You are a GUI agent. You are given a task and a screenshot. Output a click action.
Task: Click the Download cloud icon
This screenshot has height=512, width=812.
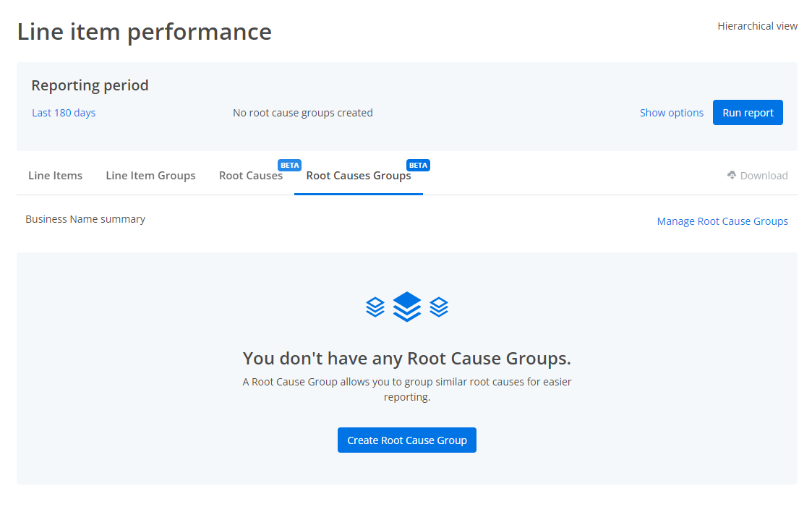click(x=732, y=175)
